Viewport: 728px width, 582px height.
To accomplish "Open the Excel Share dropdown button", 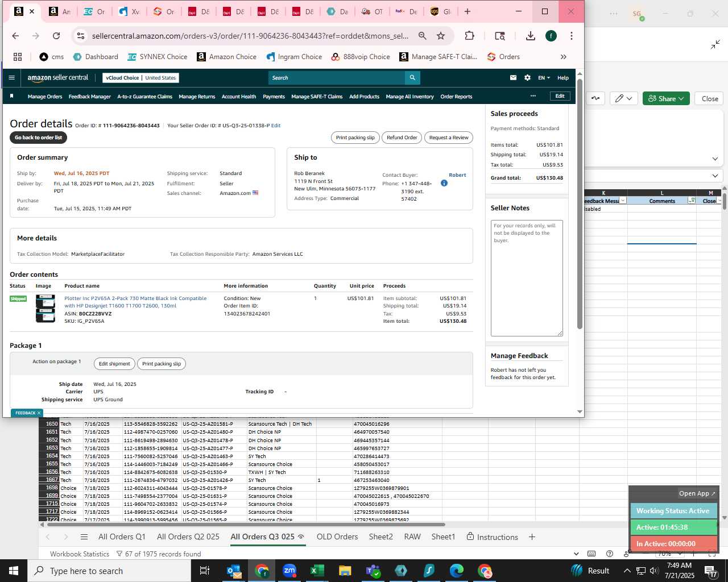I will 666,98.
